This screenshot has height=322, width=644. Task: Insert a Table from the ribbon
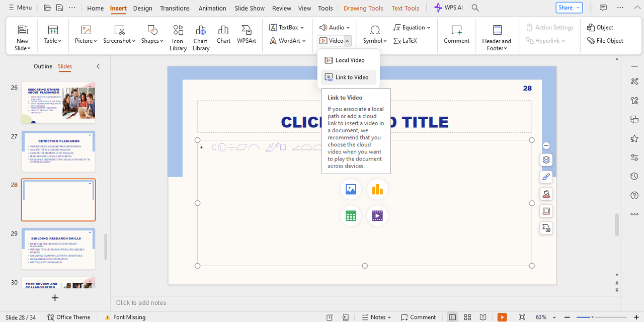click(53, 34)
